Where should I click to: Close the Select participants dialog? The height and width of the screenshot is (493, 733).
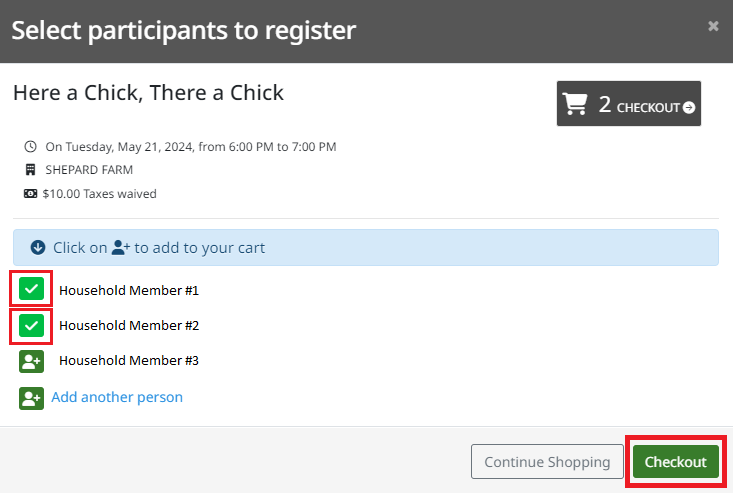(x=713, y=26)
